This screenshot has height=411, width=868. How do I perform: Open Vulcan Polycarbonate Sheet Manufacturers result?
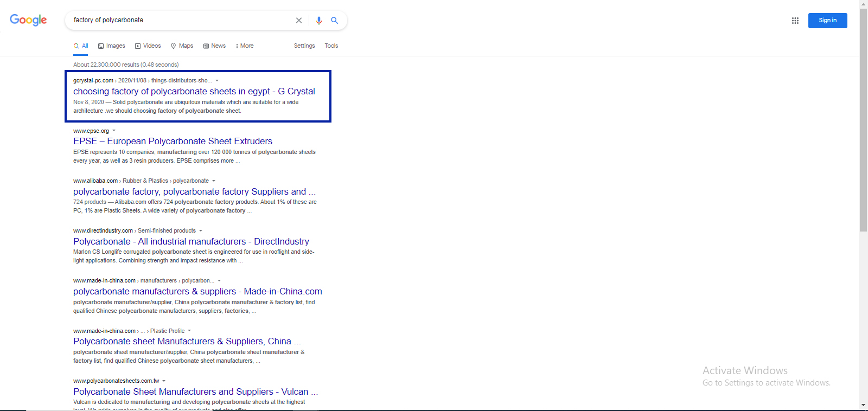click(196, 392)
